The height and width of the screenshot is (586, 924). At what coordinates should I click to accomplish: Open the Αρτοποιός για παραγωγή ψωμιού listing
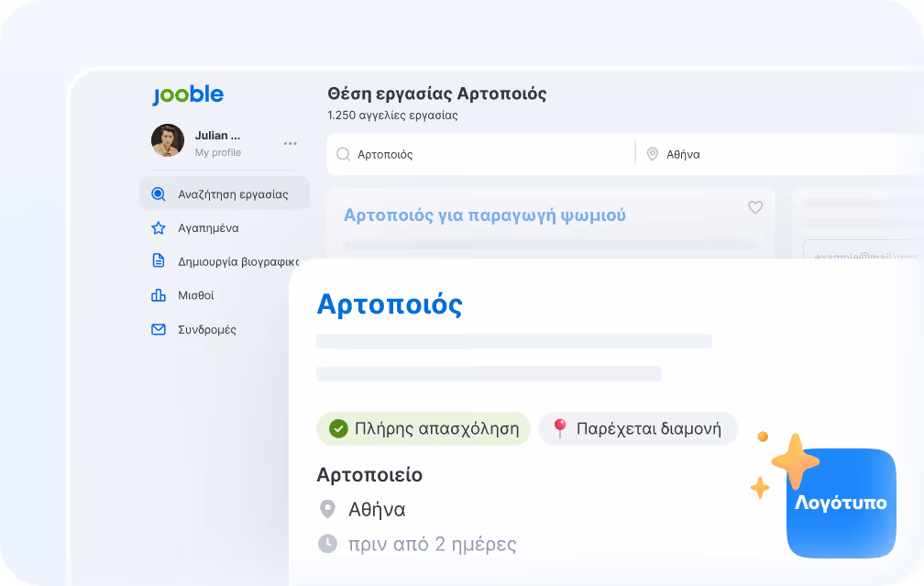point(484,216)
